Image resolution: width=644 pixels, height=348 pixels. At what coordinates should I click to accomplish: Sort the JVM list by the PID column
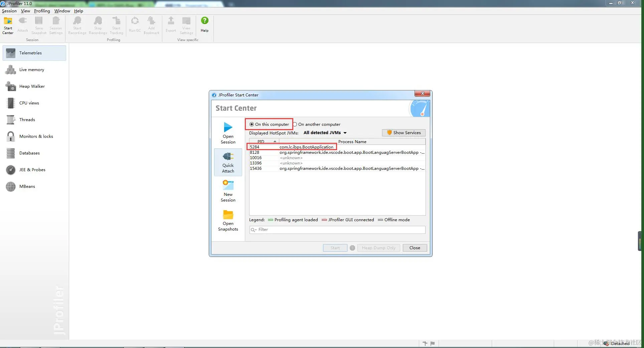point(264,141)
